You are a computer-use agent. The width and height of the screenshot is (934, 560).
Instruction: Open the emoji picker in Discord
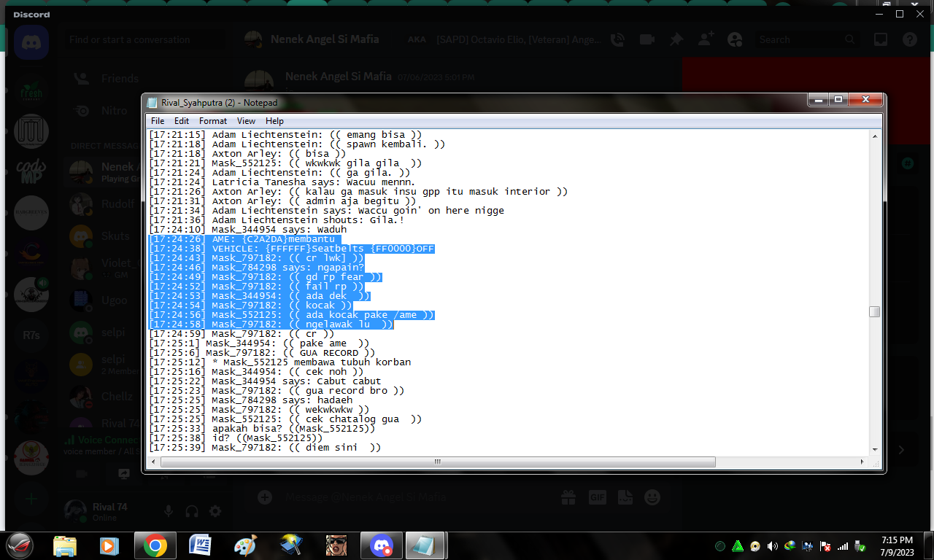[652, 497]
